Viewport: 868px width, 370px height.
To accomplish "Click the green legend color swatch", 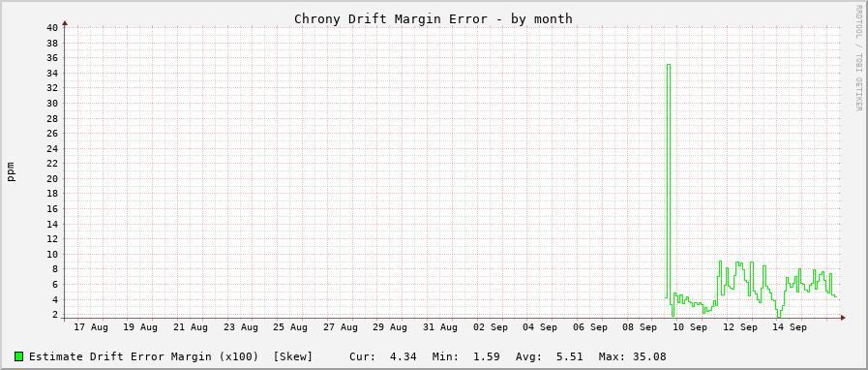I will coord(19,356).
